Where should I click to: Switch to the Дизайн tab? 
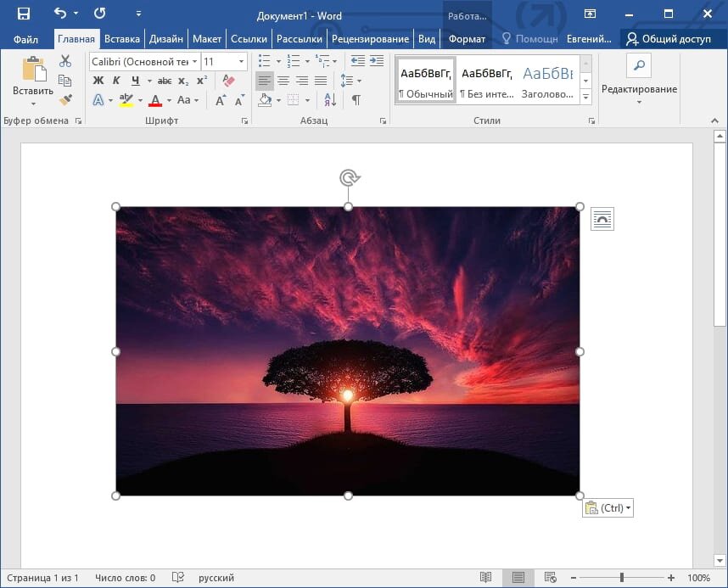pos(165,39)
